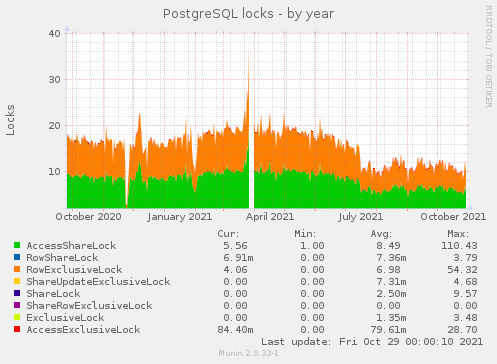Click the dark blue ShareLock color swatch
Screen dimensions: 497x364
coord(17,293)
